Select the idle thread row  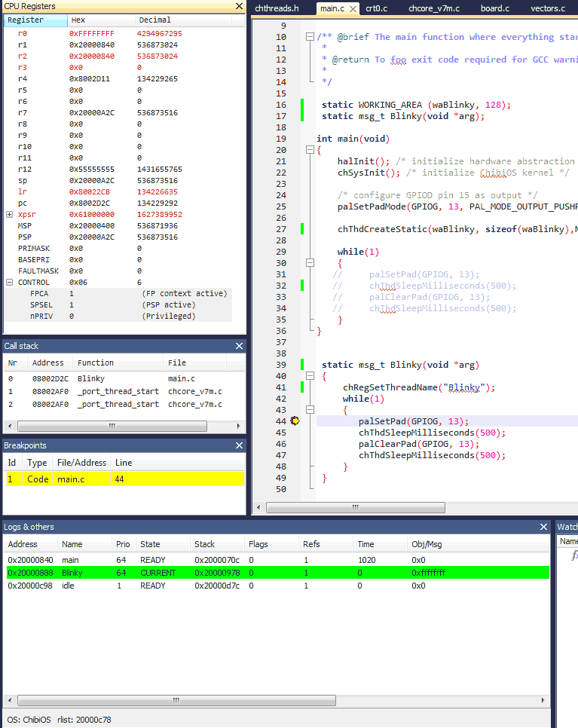(x=277, y=586)
